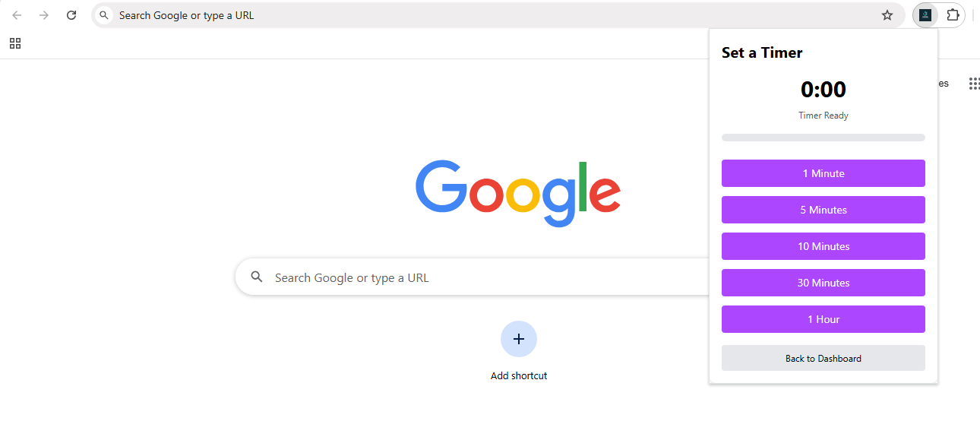The width and height of the screenshot is (980, 421).
Task: Start a 1 Hour timer
Action: (824, 319)
